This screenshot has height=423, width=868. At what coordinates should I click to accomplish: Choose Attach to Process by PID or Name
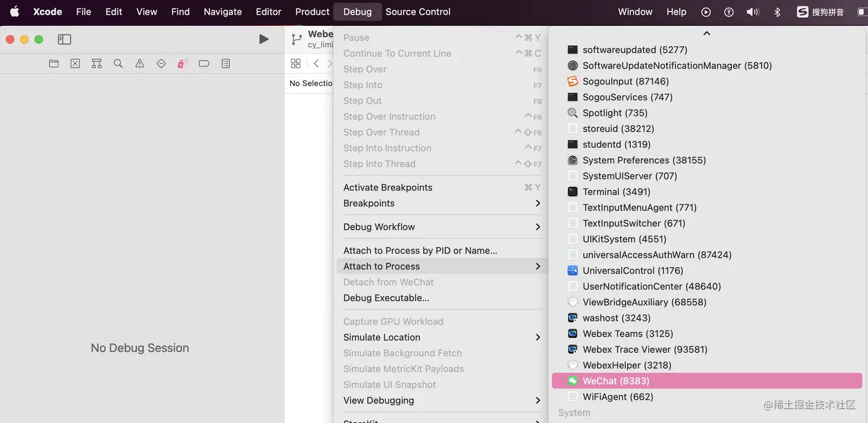coord(420,251)
